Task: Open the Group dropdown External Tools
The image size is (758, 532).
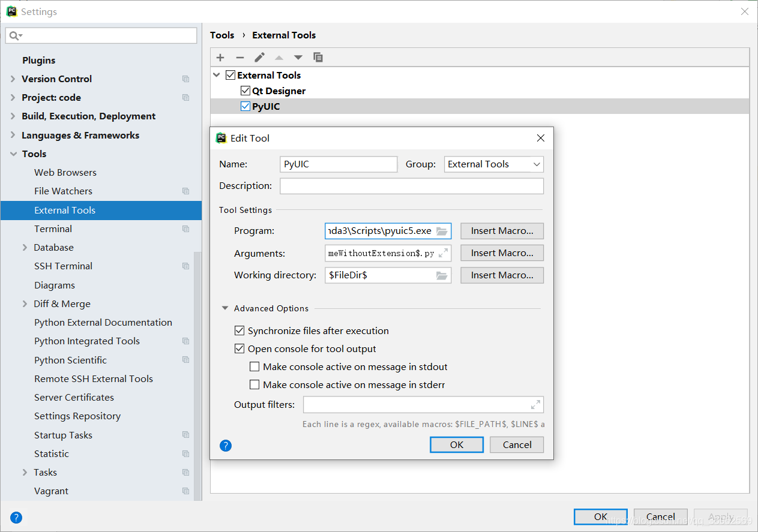Action: pyautogui.click(x=494, y=164)
